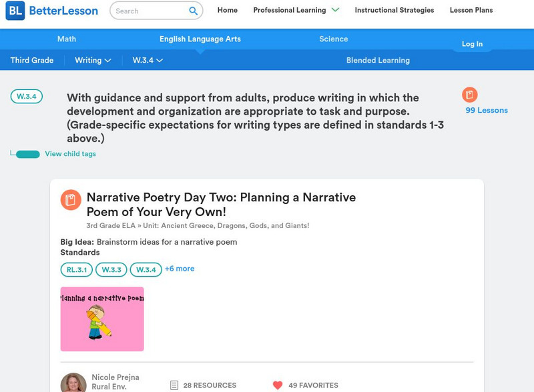Screen dimensions: 534x392
Task: Click Nicole Prejna's profile photo
Action: pos(73,383)
